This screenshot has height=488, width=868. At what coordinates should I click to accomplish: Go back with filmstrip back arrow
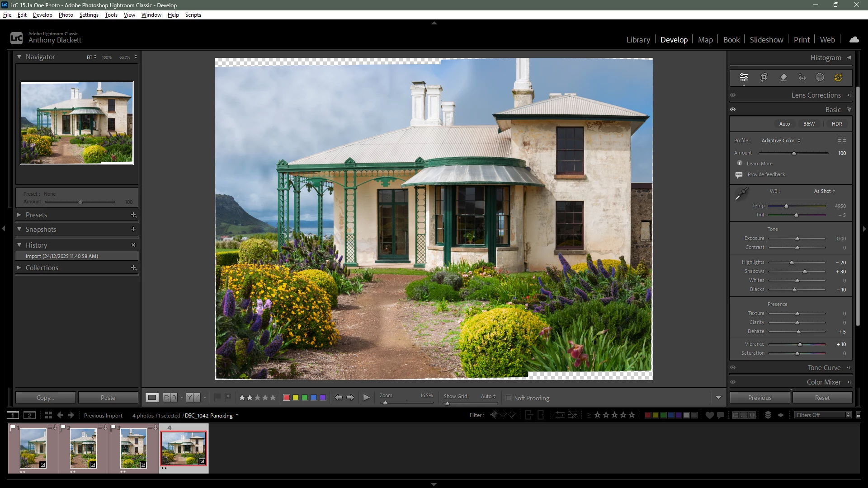click(x=60, y=415)
